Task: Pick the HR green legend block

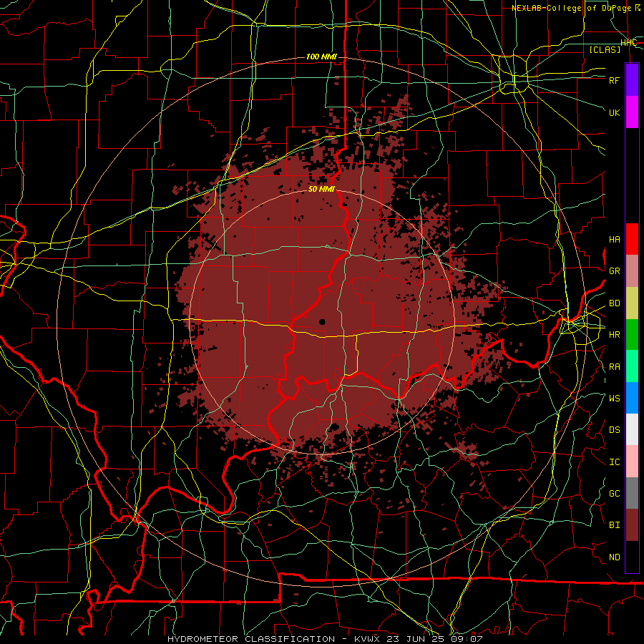Action: click(x=632, y=335)
